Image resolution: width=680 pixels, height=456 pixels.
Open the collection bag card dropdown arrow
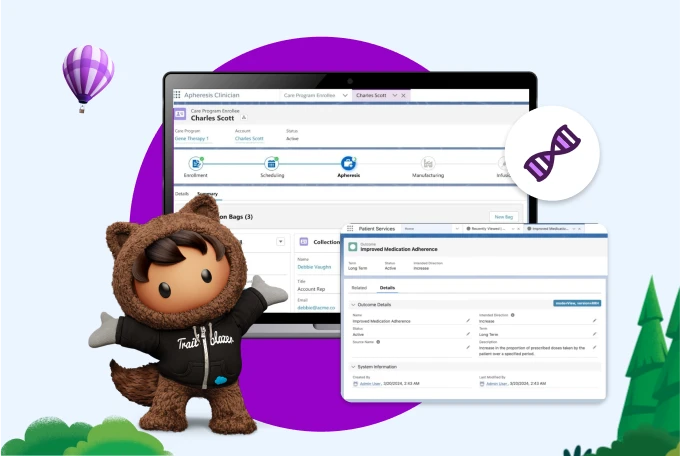coord(281,242)
